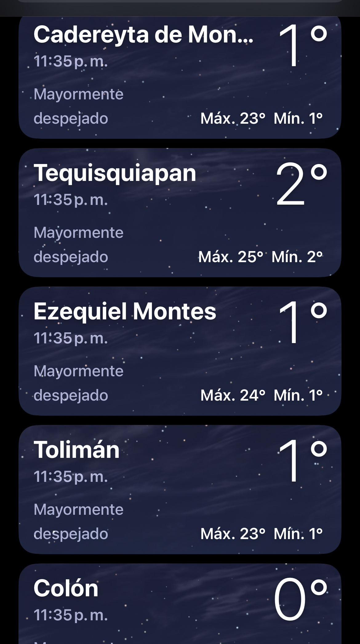Image resolution: width=360 pixels, height=644 pixels.
Task: Click Máx. 24° in the Ezequiel Montes card
Action: [x=233, y=395]
